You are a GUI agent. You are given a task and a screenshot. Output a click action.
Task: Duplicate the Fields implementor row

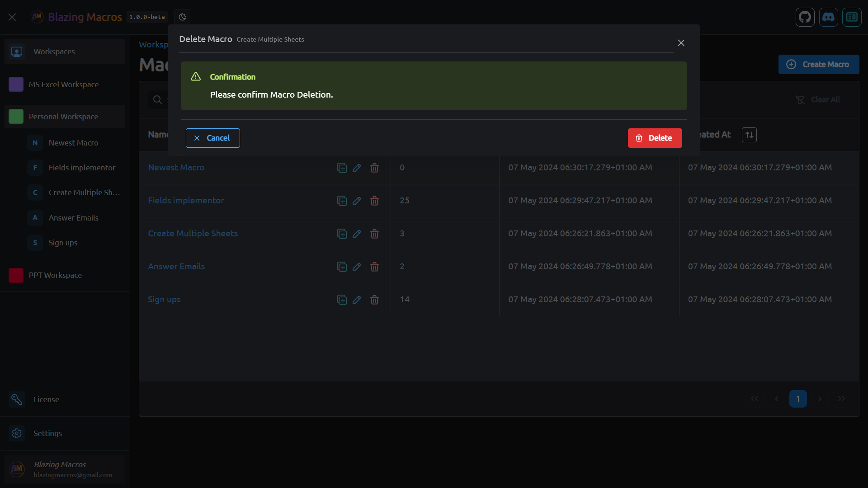342,201
